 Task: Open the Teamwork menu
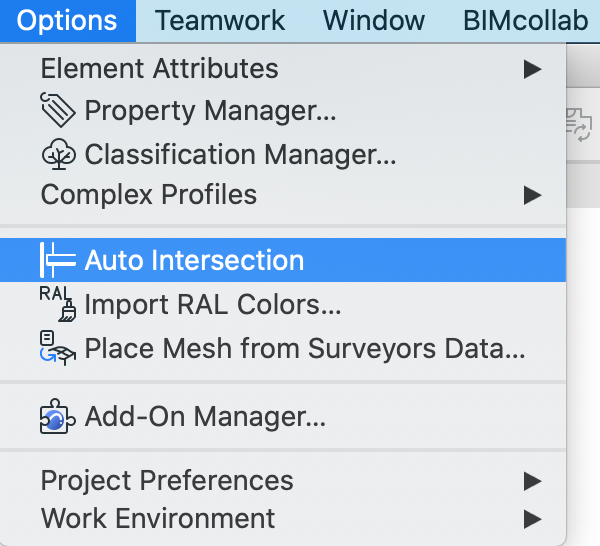[x=220, y=20]
